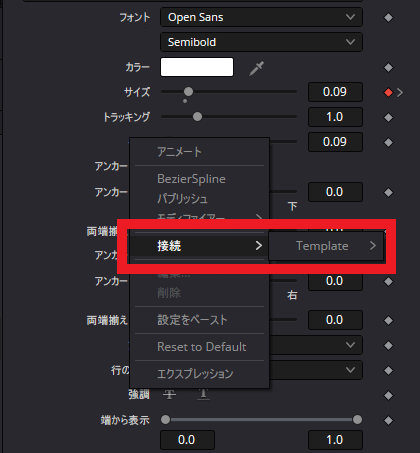Toggle the keyframe diamond on the 強調 row

(x=388, y=396)
